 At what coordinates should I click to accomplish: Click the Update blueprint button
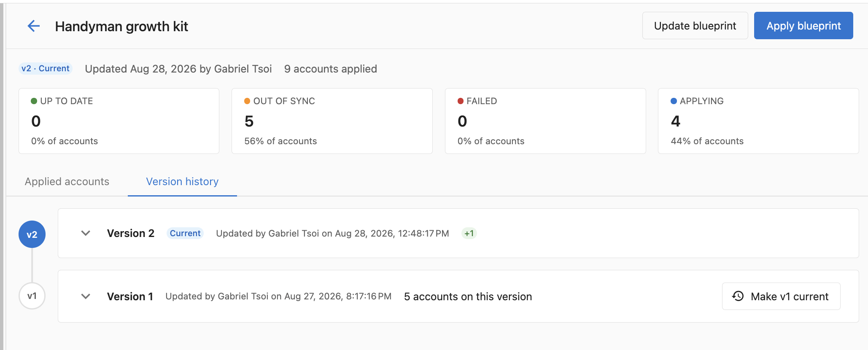(x=695, y=26)
